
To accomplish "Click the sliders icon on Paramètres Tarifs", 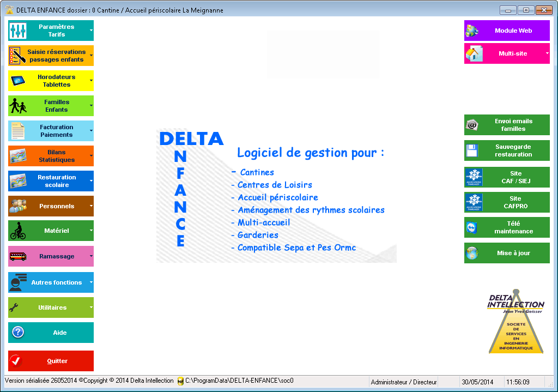I will point(18,31).
